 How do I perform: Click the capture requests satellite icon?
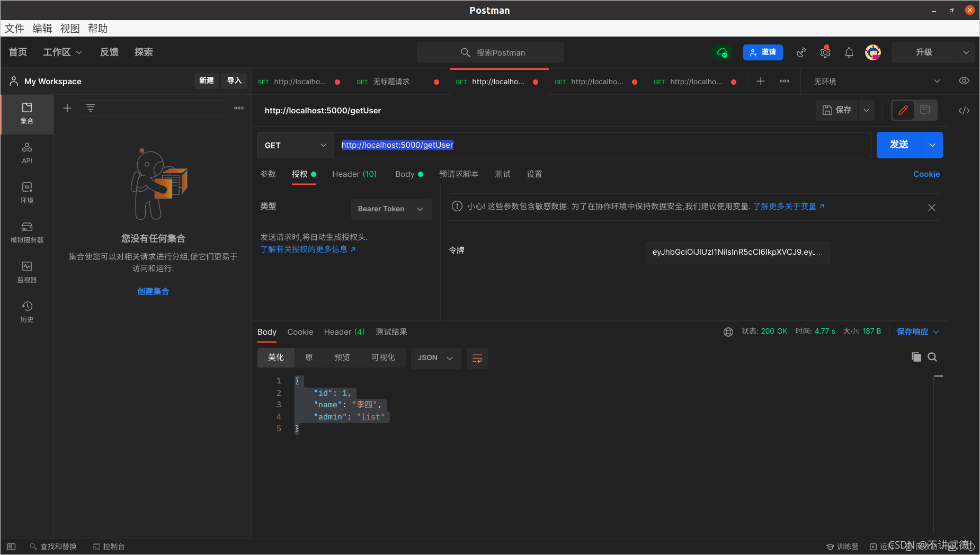click(x=801, y=52)
